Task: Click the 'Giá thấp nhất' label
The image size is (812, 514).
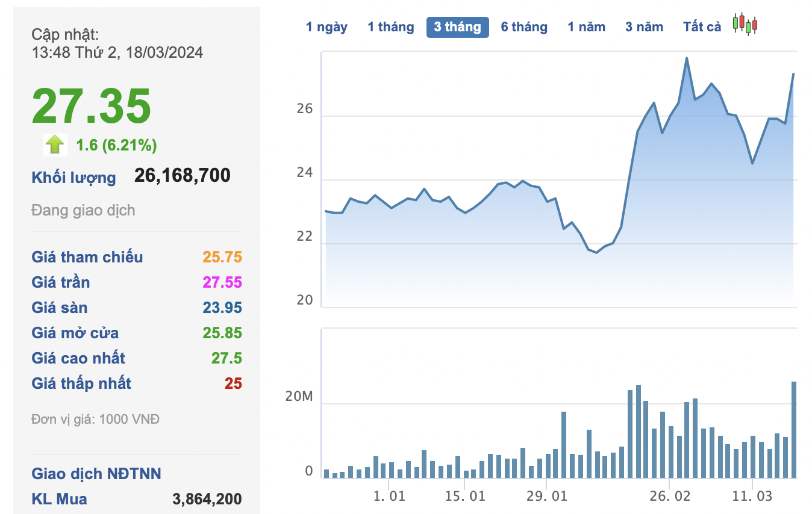Action: click(x=81, y=383)
